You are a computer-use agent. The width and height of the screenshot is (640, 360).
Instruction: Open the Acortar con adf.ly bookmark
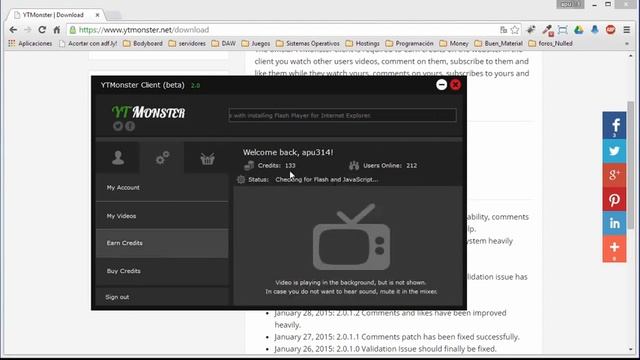[x=88, y=43]
